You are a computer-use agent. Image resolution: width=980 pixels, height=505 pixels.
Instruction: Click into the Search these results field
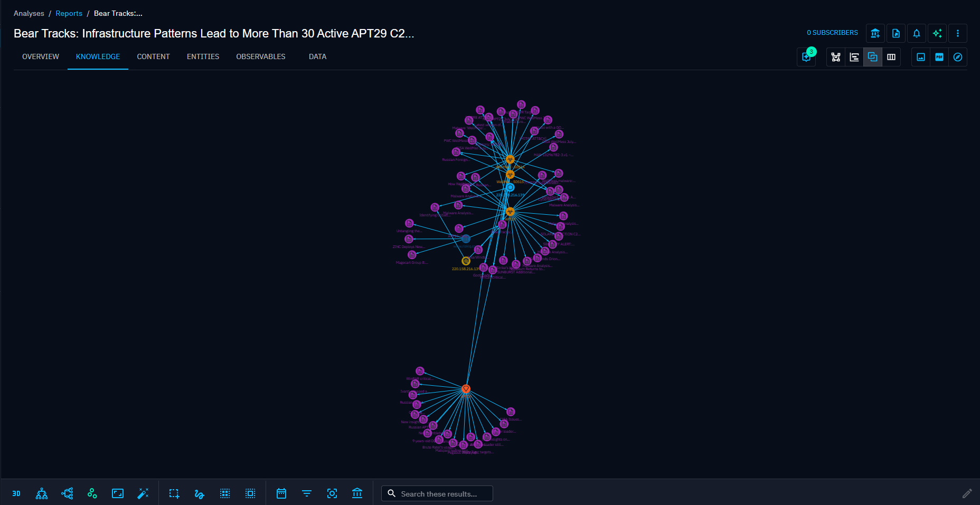(x=442, y=493)
